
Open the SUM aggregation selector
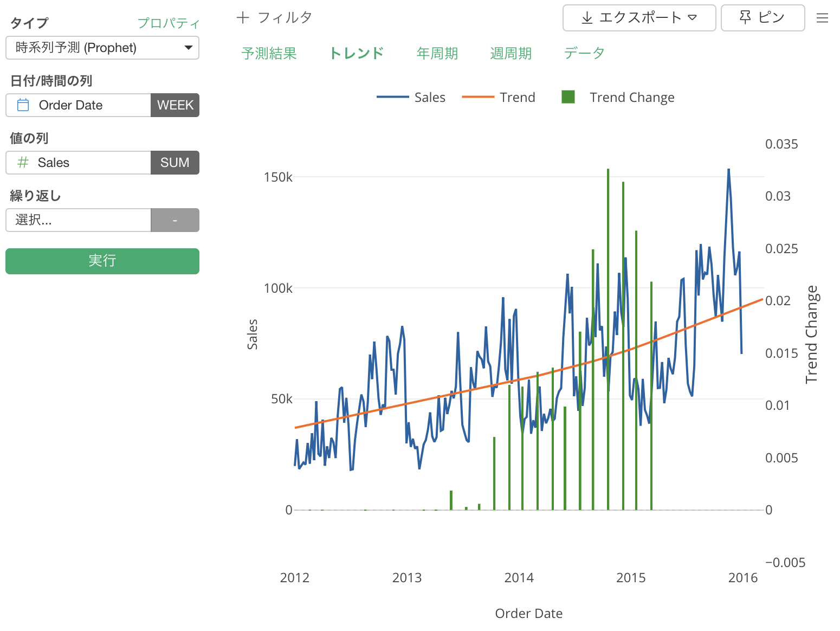(175, 163)
